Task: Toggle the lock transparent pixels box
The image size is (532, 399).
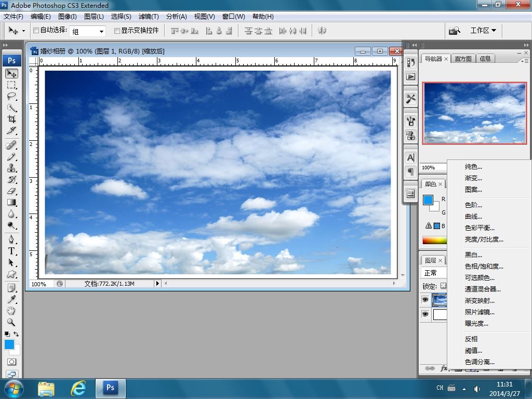Action: click(443, 286)
